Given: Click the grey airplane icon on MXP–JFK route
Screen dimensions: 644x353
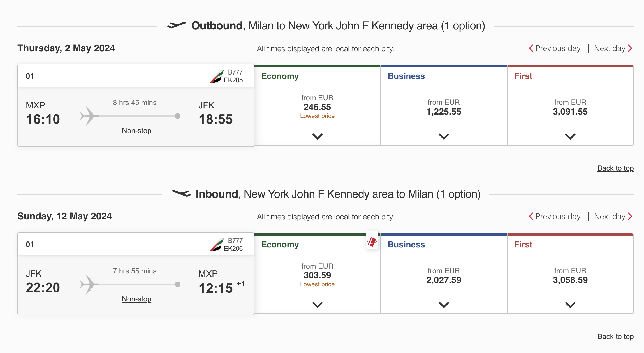Looking at the screenshot, I should [x=89, y=116].
